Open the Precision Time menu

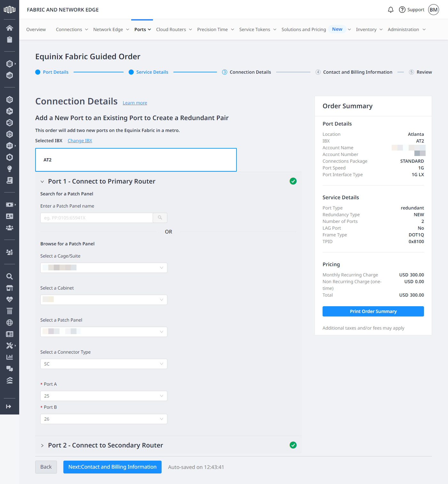216,29
